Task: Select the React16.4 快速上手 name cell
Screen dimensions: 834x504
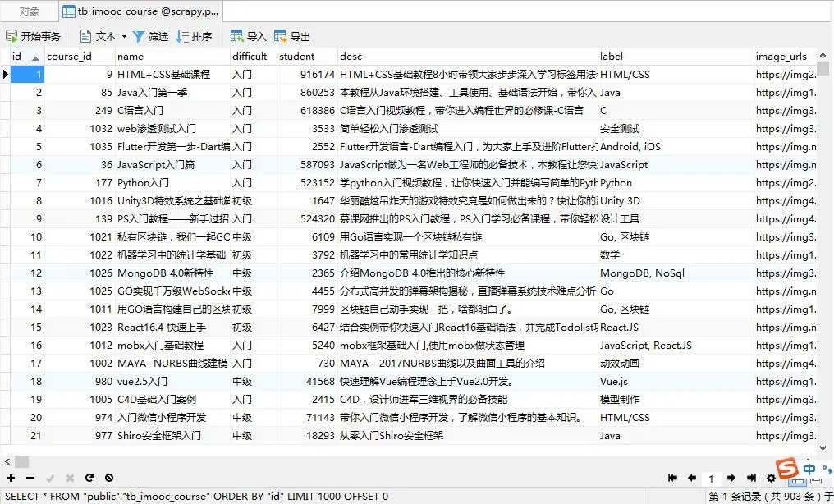Action: click(x=173, y=328)
